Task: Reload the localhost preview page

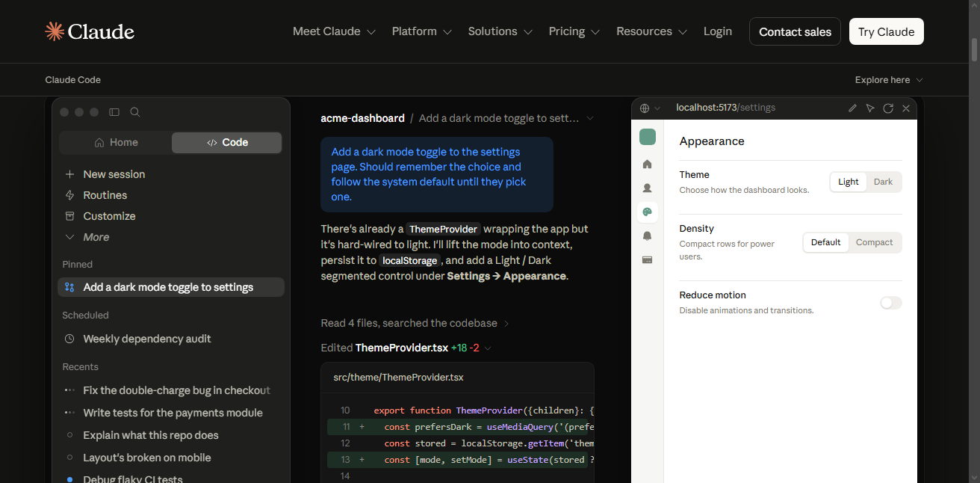Action: coord(888,108)
